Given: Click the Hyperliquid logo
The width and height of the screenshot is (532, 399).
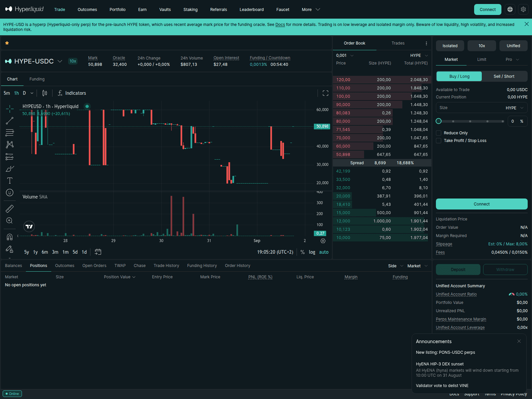Looking at the screenshot, I should pyautogui.click(x=24, y=9).
